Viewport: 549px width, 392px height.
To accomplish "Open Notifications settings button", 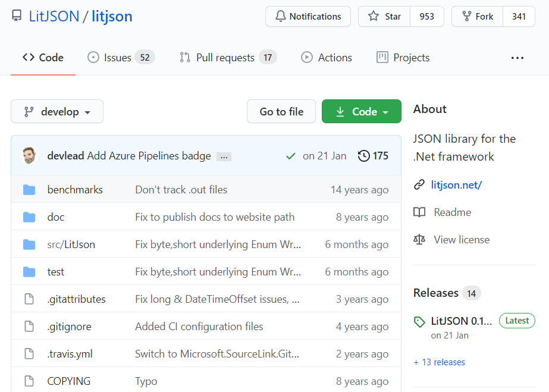I will (308, 17).
